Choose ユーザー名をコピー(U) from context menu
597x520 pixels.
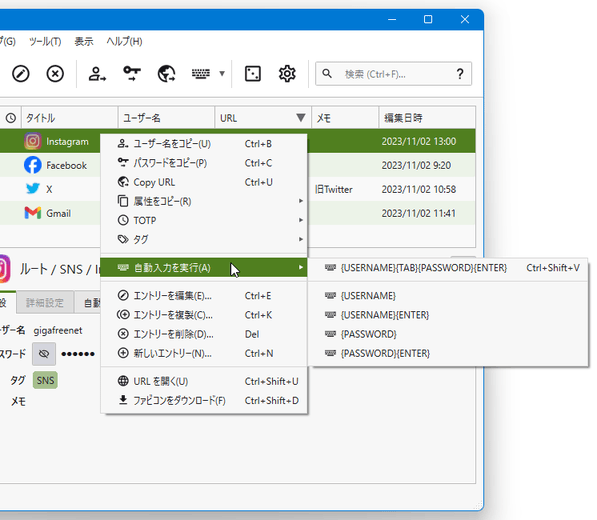[x=204, y=144]
